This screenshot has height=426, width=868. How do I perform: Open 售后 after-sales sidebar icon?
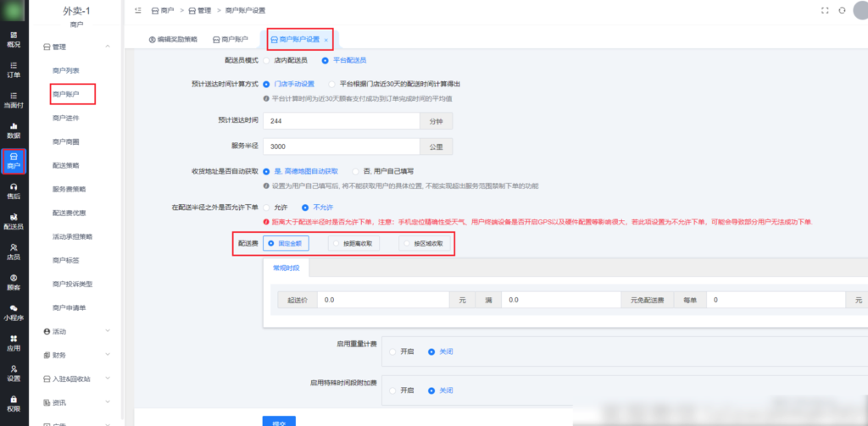(14, 191)
